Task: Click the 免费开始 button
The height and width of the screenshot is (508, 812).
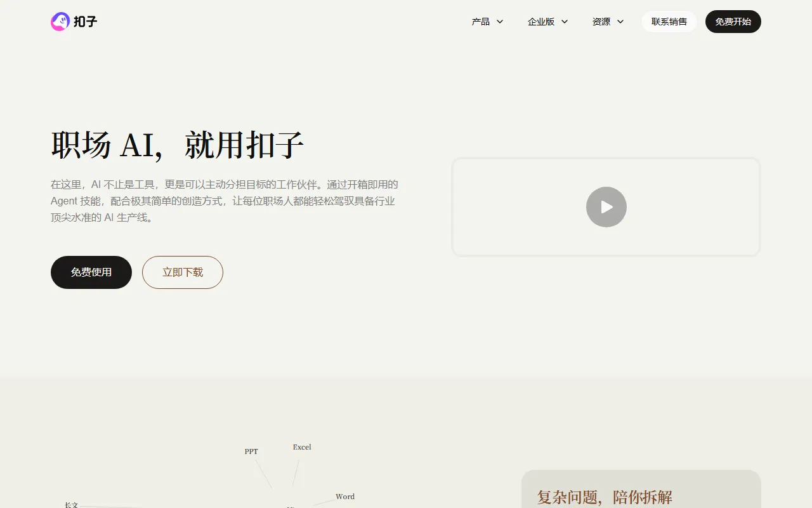Action: (733, 21)
